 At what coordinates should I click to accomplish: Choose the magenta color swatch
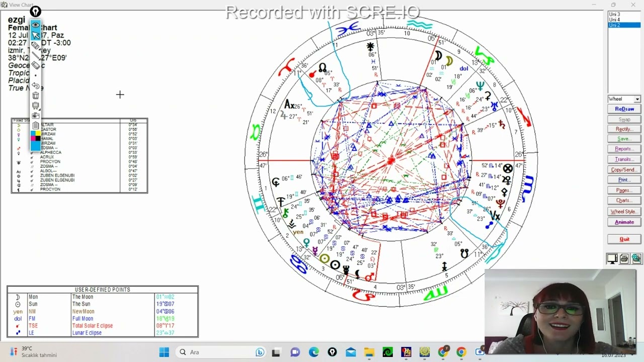33,138
